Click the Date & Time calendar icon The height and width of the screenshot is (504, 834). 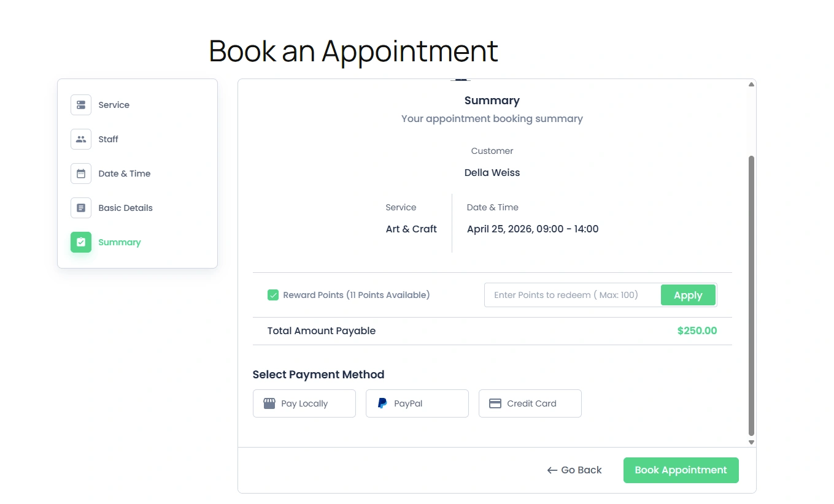click(80, 174)
